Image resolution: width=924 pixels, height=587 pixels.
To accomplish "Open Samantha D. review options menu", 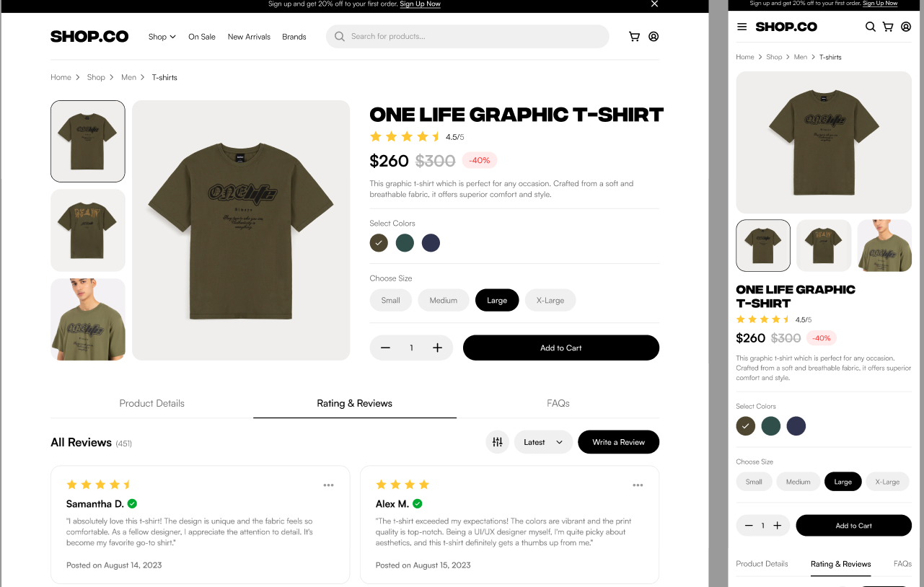I will pyautogui.click(x=328, y=485).
